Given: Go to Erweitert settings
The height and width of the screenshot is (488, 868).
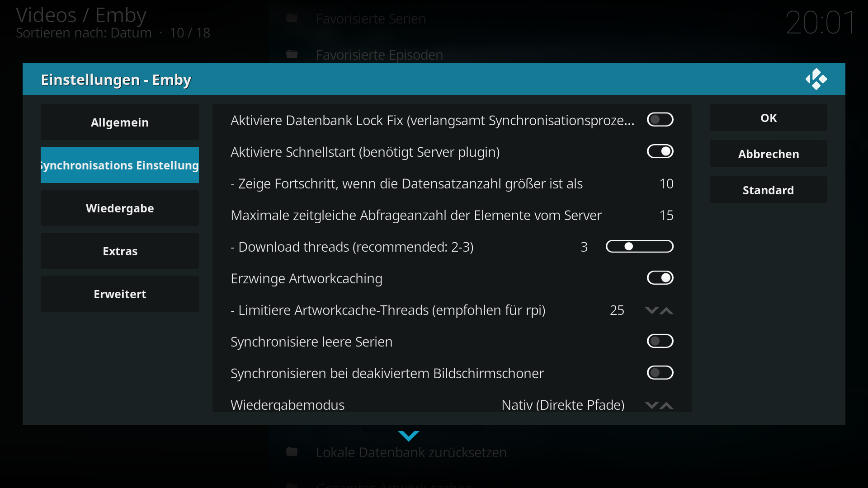Looking at the screenshot, I should [120, 294].
